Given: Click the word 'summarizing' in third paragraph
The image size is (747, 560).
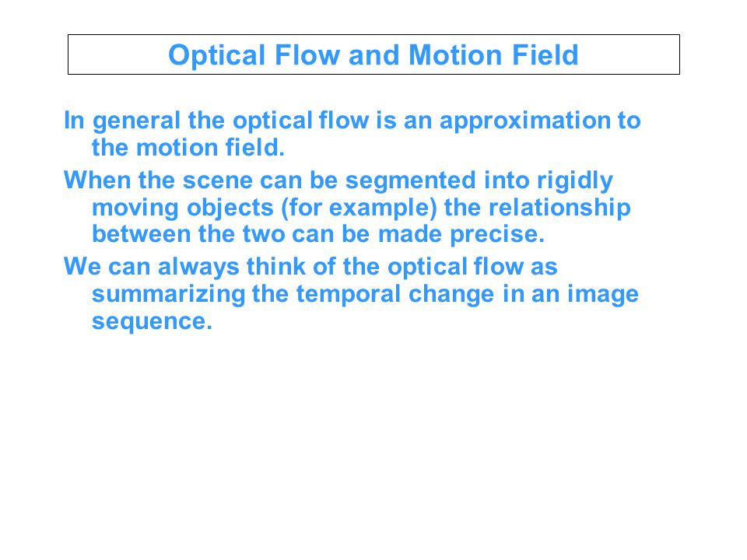Looking at the screenshot, I should coord(168,294).
